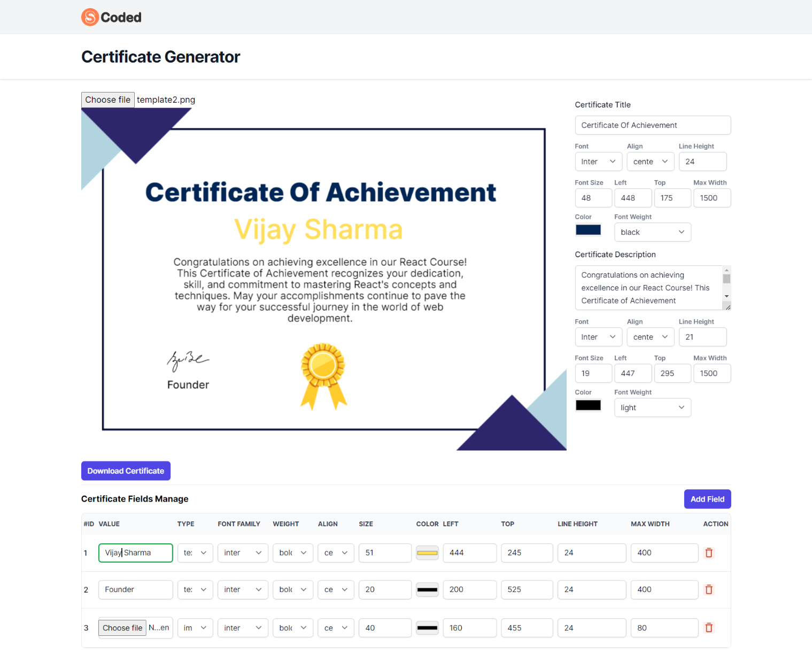Viewport: 812px width, 661px height.
Task: Click the Vijay Sharma value field
Action: (x=136, y=553)
